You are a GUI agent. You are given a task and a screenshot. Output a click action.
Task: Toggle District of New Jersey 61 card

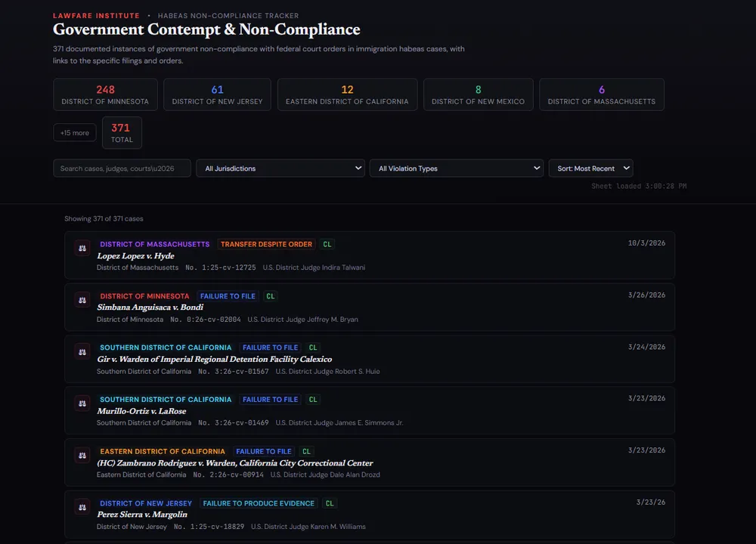tap(217, 94)
